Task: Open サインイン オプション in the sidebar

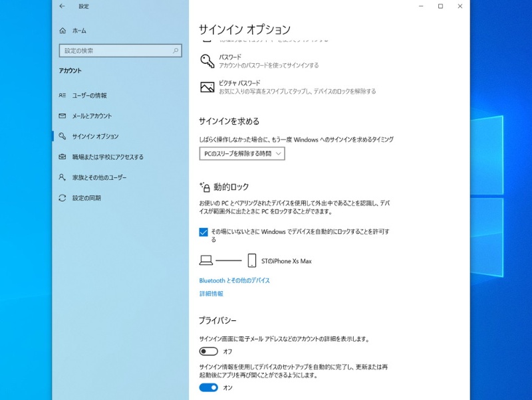Action: click(95, 137)
